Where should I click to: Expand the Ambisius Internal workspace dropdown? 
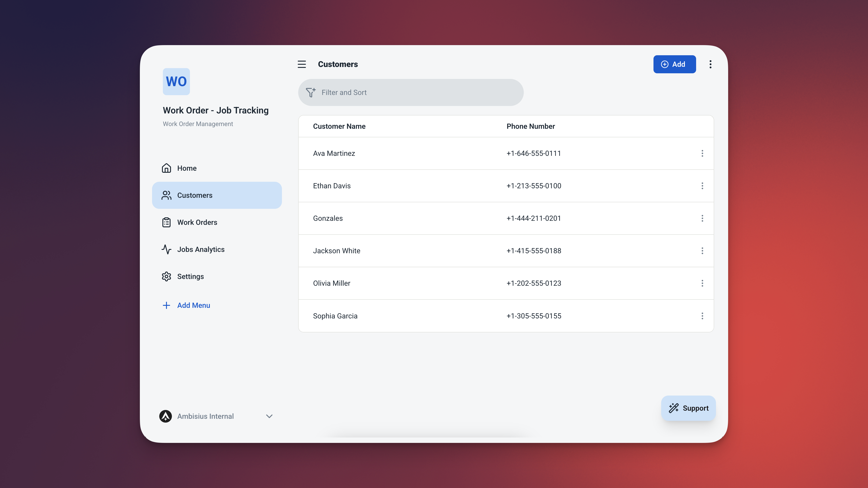(269, 416)
